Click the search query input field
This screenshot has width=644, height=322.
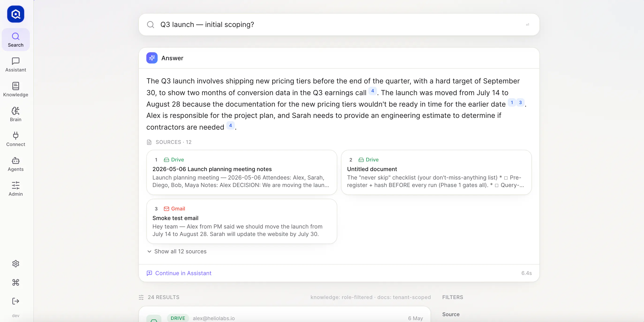pos(339,24)
